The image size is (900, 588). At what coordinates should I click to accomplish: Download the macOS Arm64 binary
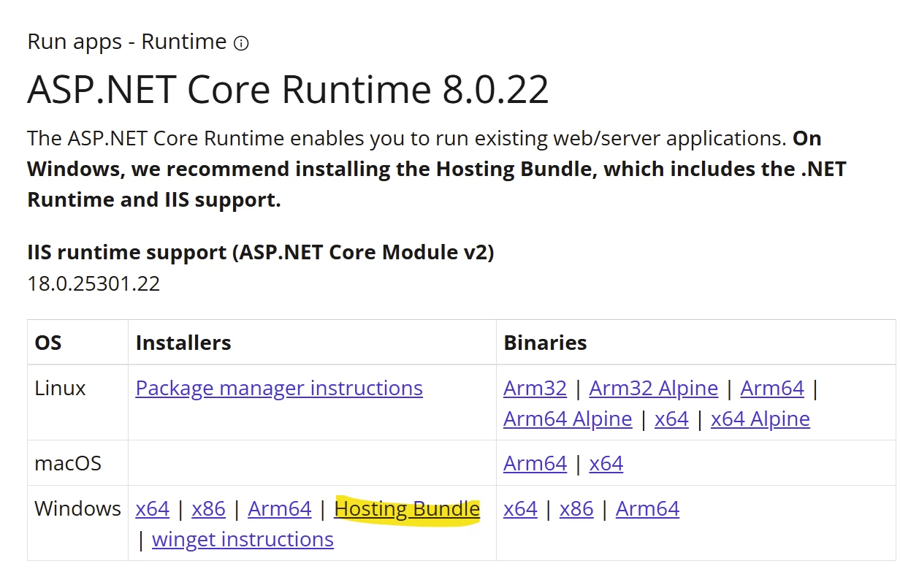pyautogui.click(x=535, y=463)
